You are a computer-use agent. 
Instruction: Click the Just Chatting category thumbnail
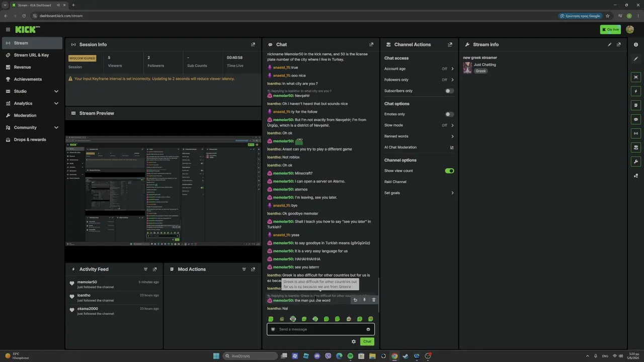tap(467, 67)
